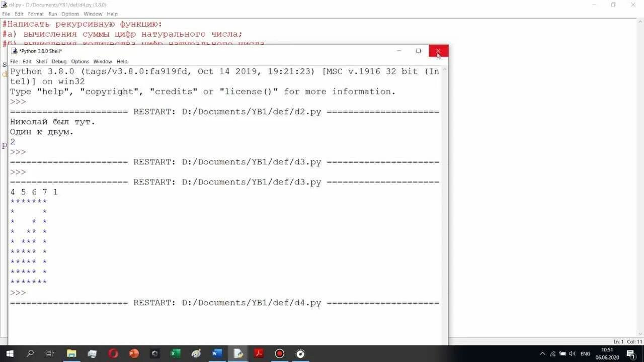Open network Wi-Fi tray icon
The height and width of the screenshot is (362, 644).
(553, 353)
